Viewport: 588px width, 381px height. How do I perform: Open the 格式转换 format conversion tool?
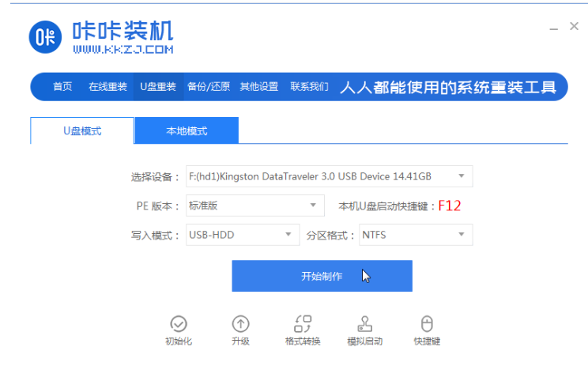(x=303, y=324)
